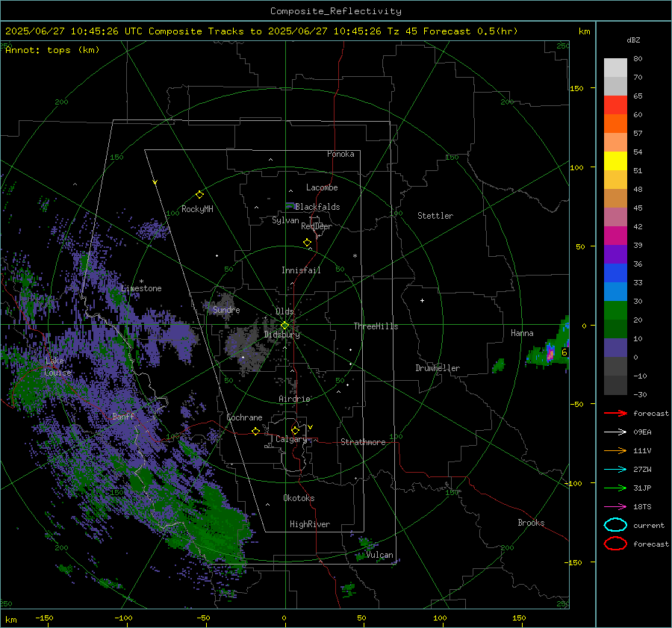The height and width of the screenshot is (628, 672).
Task: Click the Vulcan label
Action: coord(379,555)
